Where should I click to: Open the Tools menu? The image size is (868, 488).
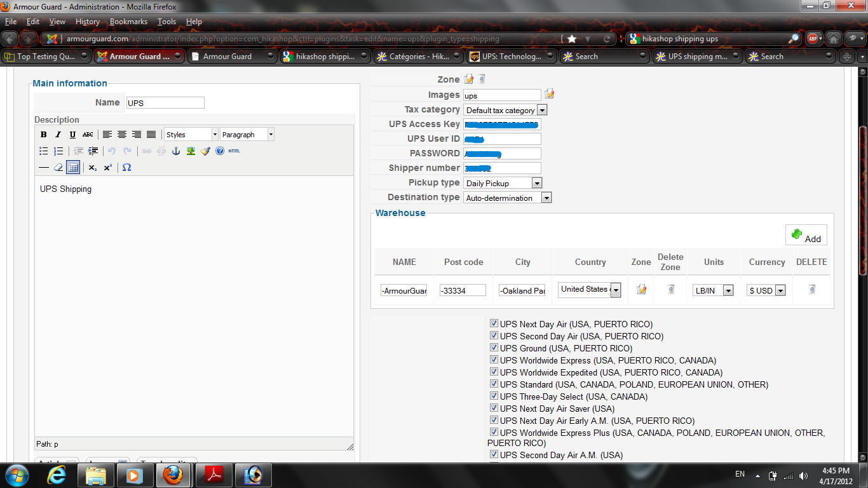(166, 22)
